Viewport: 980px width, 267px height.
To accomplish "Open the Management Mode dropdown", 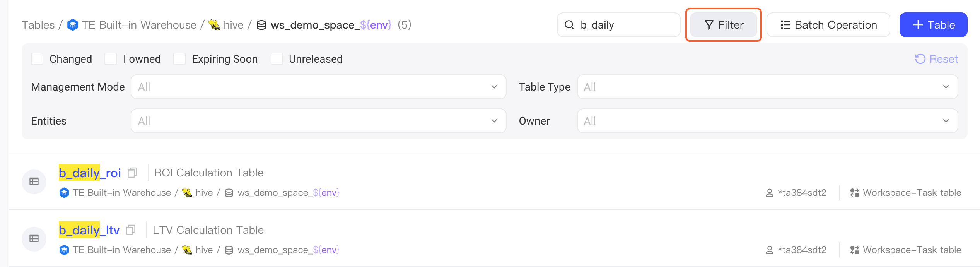I will pos(319,87).
